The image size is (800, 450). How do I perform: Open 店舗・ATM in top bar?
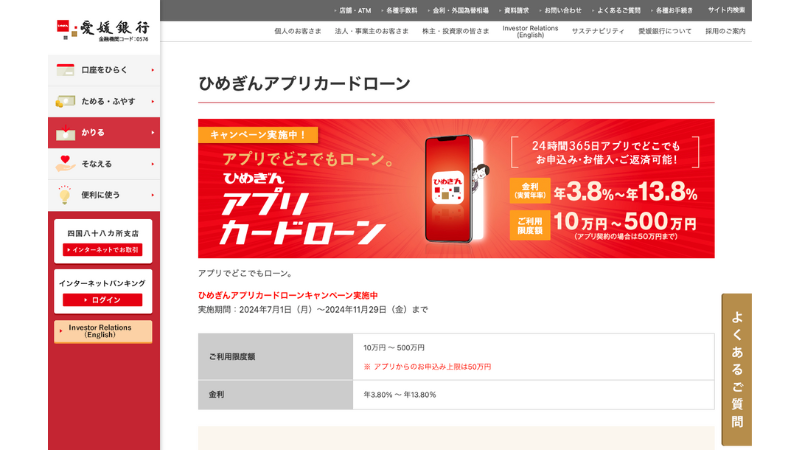[x=355, y=10]
